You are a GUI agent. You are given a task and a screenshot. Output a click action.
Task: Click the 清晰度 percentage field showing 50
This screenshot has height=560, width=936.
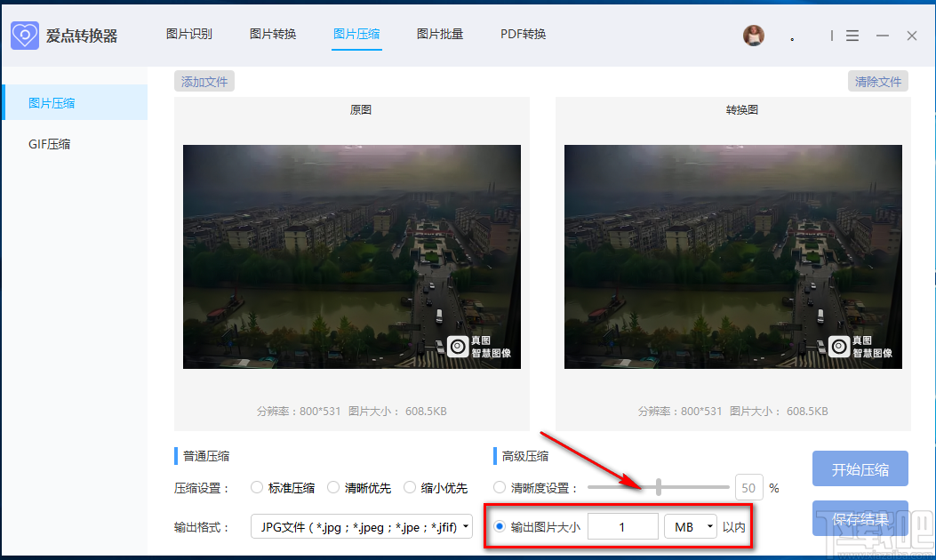748,488
